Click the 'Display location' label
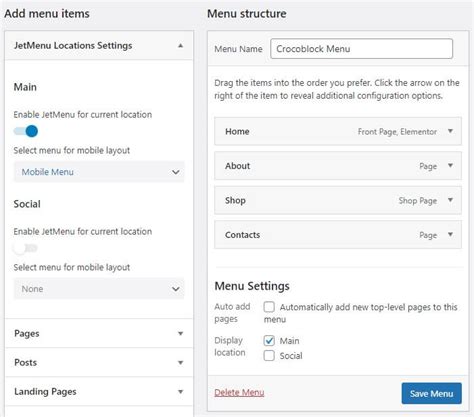 pyautogui.click(x=230, y=346)
